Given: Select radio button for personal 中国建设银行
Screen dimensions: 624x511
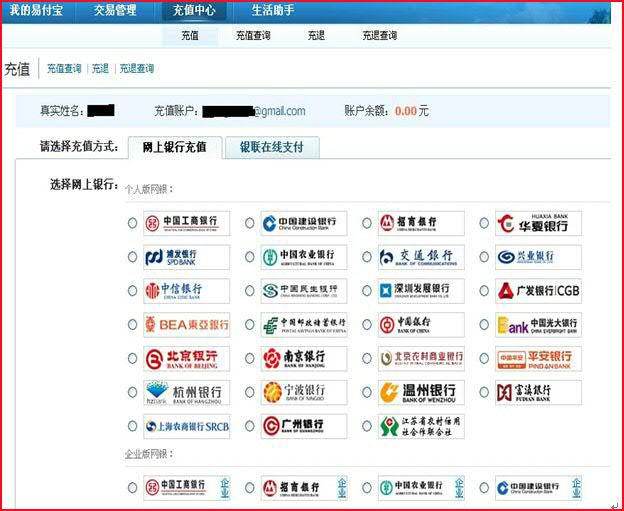Looking at the screenshot, I should (250, 223).
